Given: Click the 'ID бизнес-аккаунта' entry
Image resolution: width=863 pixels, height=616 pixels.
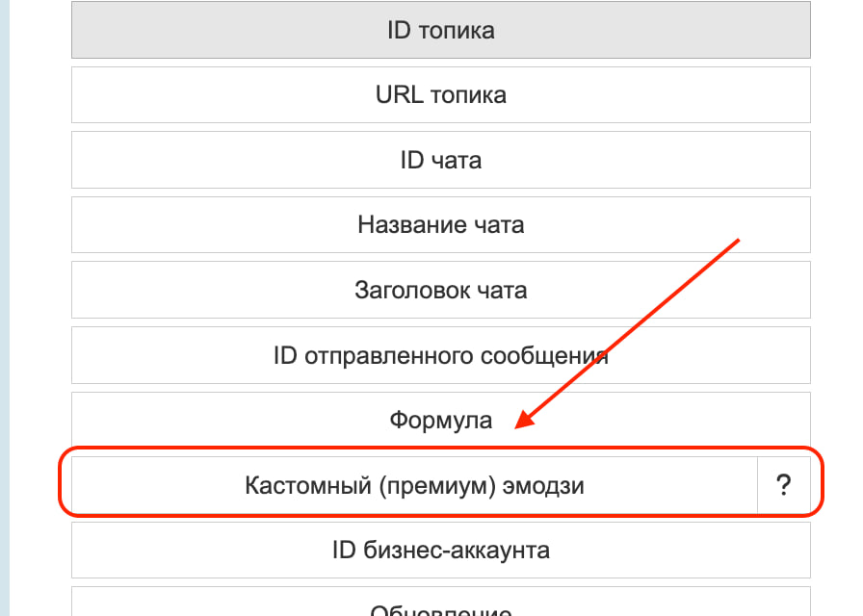Looking at the screenshot, I should point(440,551).
